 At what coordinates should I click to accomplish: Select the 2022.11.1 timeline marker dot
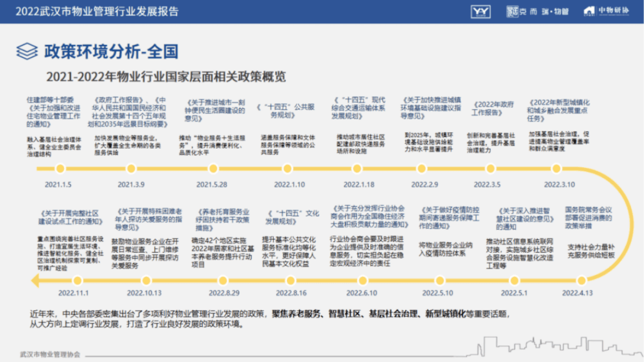(78, 280)
